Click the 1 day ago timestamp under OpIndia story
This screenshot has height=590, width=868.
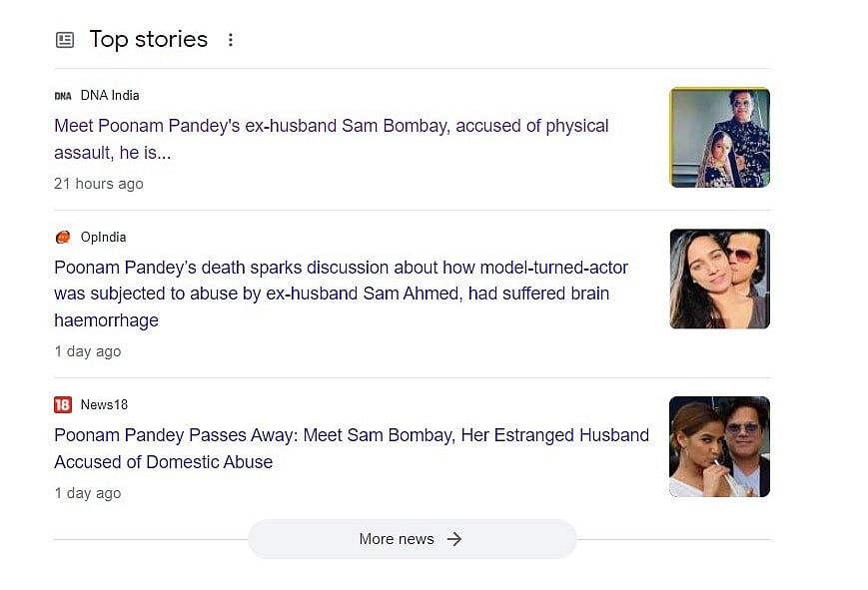click(87, 351)
